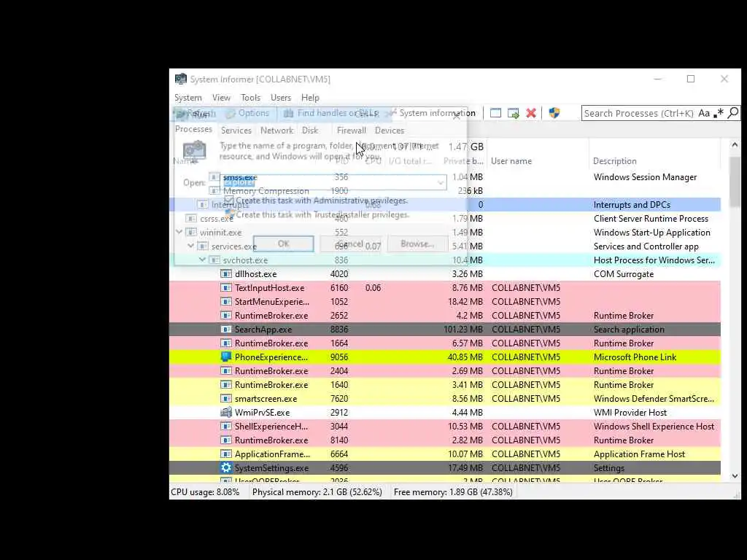Click the find window and thread icon
The image size is (747, 560).
[513, 113]
